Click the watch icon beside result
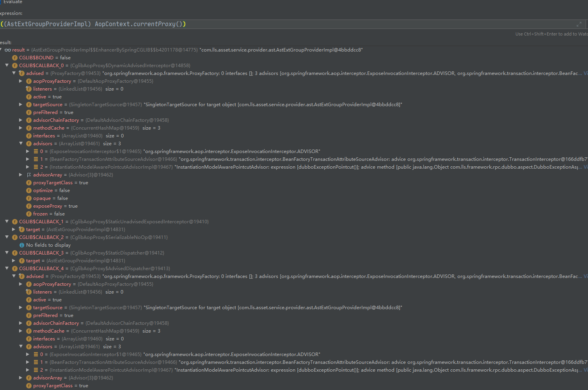Screen dimensions: 588x390 [7, 50]
